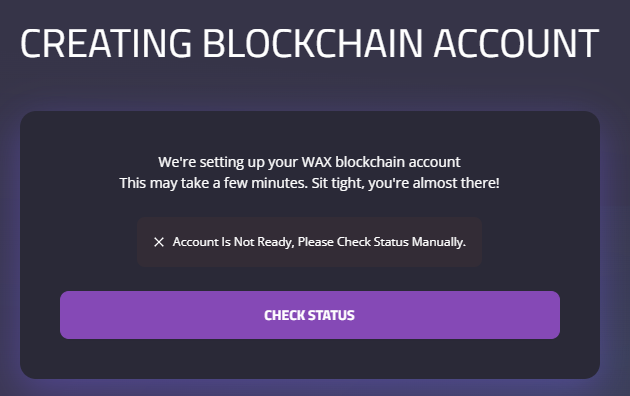Click the CREATING BLOCKCHAIN ACCOUNT heading
The width and height of the screenshot is (630, 396).
point(309,43)
